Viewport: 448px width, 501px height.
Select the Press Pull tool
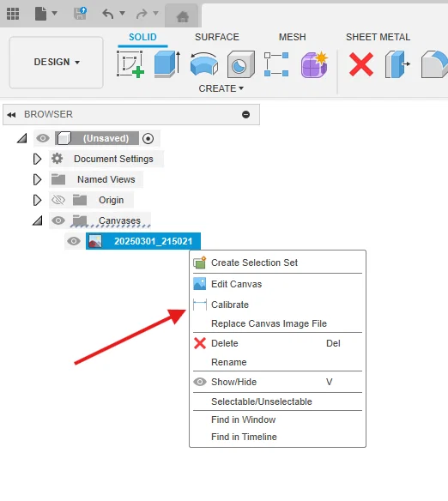pyautogui.click(x=397, y=64)
